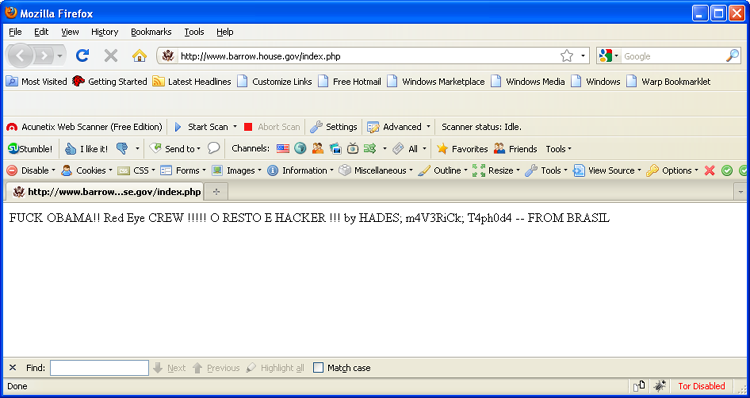
Task: Open the Warp Bookmarklet bookmark
Action: pos(668,81)
